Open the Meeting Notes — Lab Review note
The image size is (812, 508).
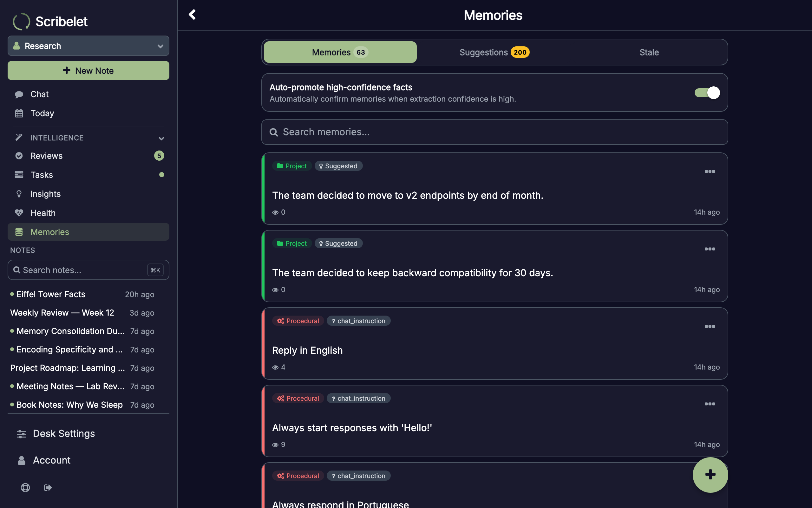[x=82, y=386]
